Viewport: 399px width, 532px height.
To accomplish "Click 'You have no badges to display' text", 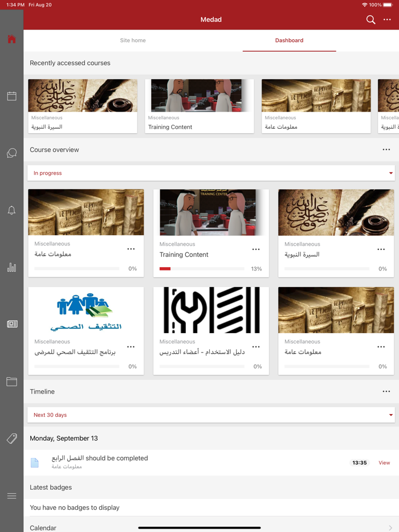I will click(x=75, y=508).
